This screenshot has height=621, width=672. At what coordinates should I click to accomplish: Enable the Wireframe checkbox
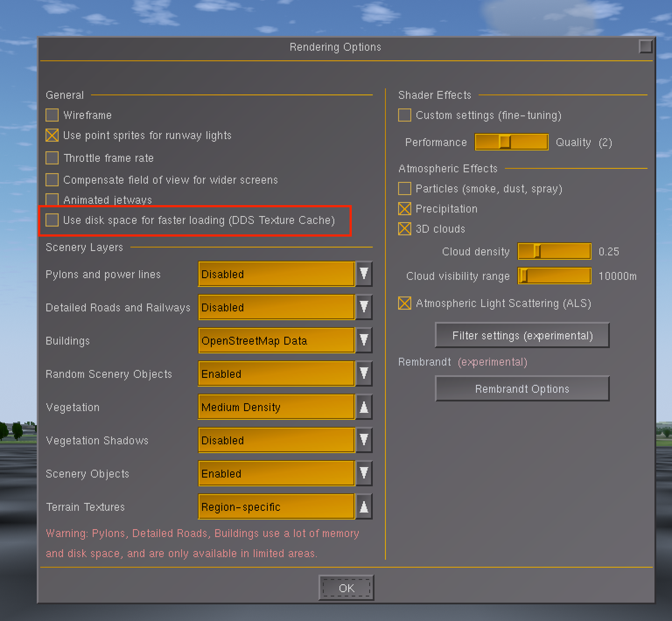(x=52, y=115)
